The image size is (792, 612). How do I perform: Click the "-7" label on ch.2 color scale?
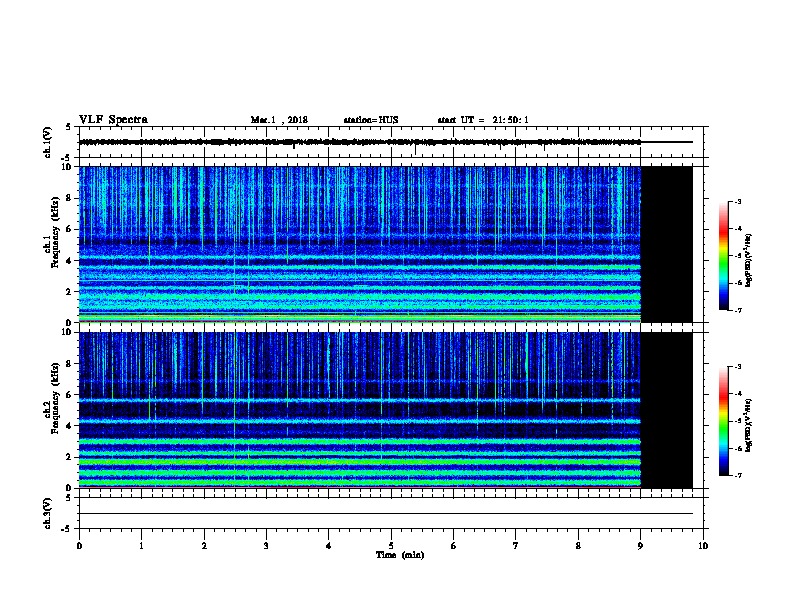coord(737,476)
